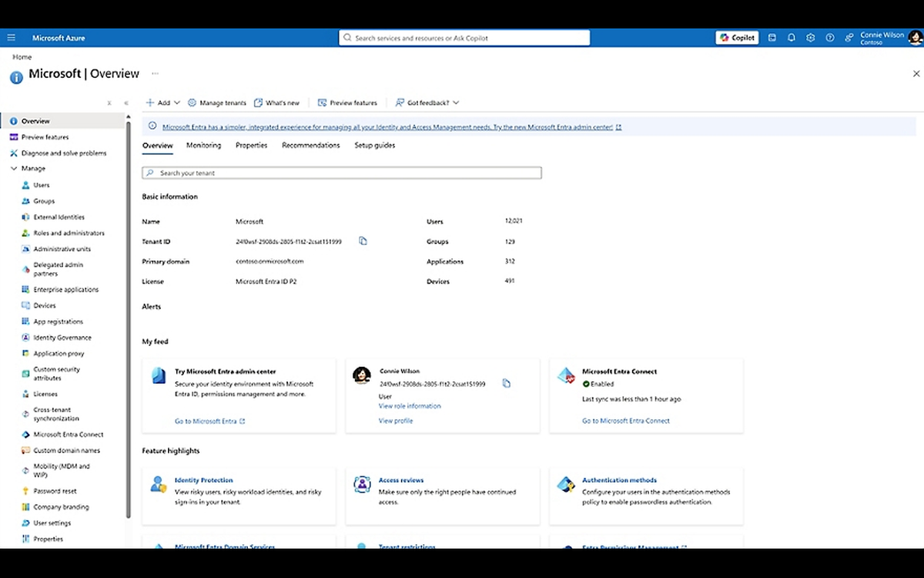Click View profile link
Viewport: 924px width, 578px height.
396,421
